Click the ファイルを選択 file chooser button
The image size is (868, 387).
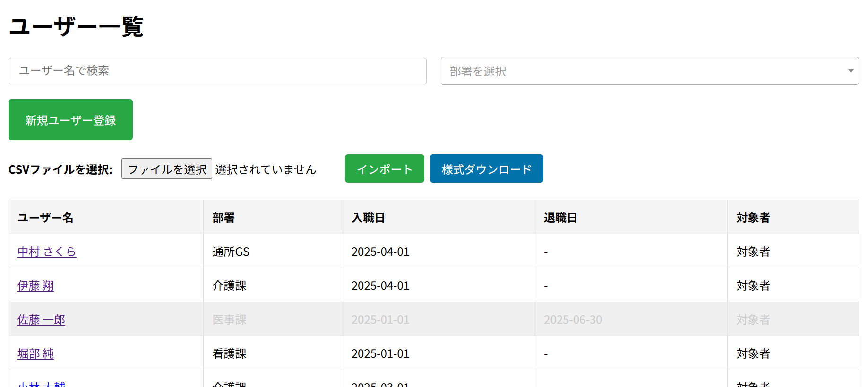pyautogui.click(x=167, y=169)
